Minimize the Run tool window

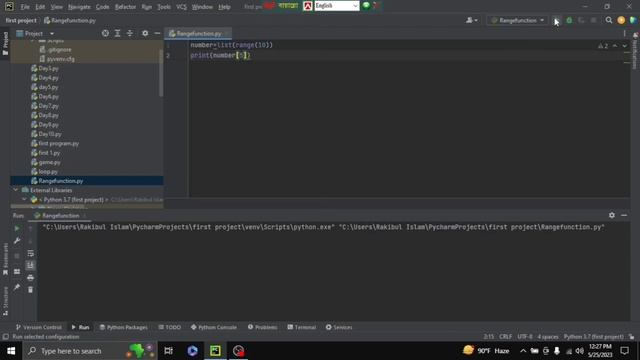pos(624,215)
